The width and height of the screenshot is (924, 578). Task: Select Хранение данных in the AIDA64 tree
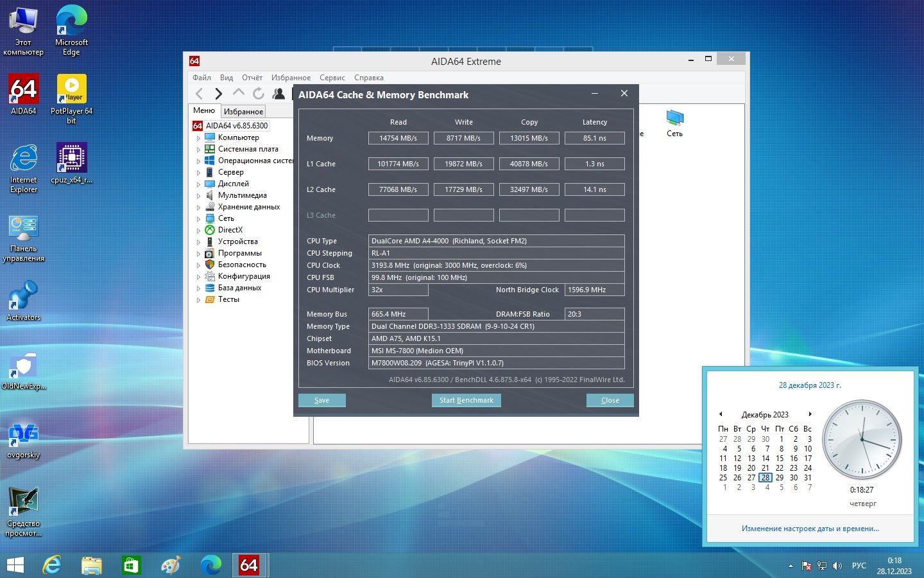click(249, 207)
